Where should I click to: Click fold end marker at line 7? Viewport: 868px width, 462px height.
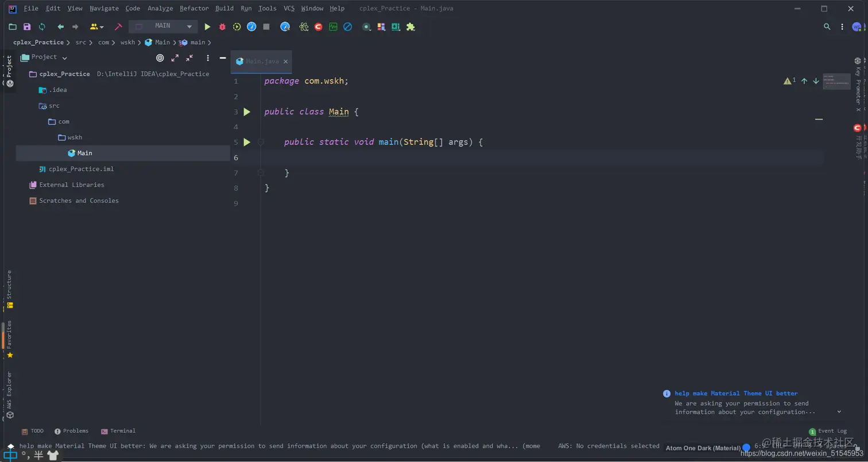pyautogui.click(x=261, y=172)
